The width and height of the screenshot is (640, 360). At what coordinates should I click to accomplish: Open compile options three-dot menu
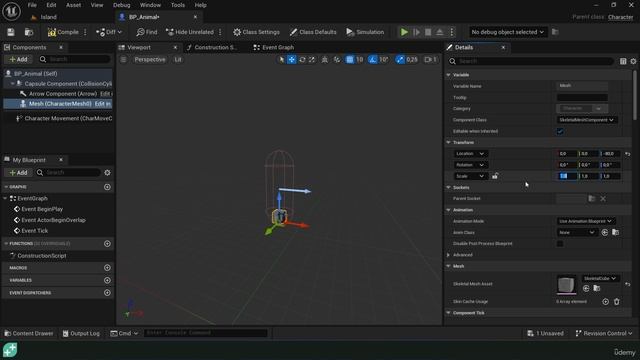tap(85, 32)
